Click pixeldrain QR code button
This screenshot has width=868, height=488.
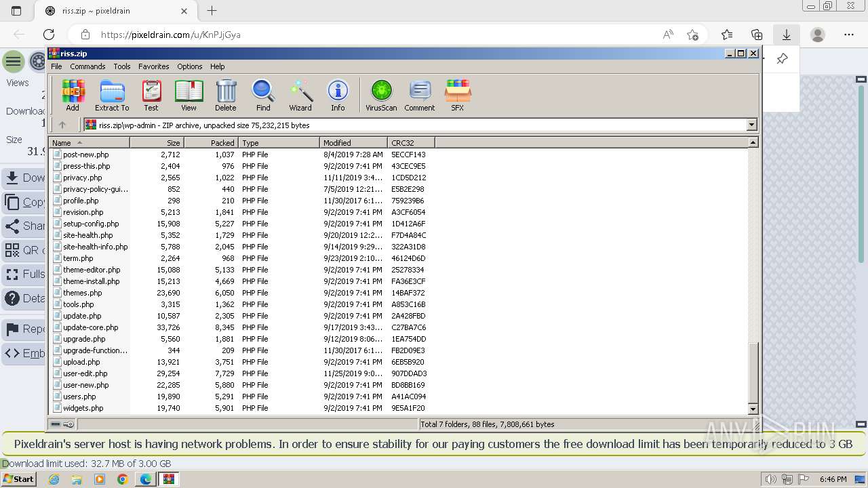(x=24, y=250)
